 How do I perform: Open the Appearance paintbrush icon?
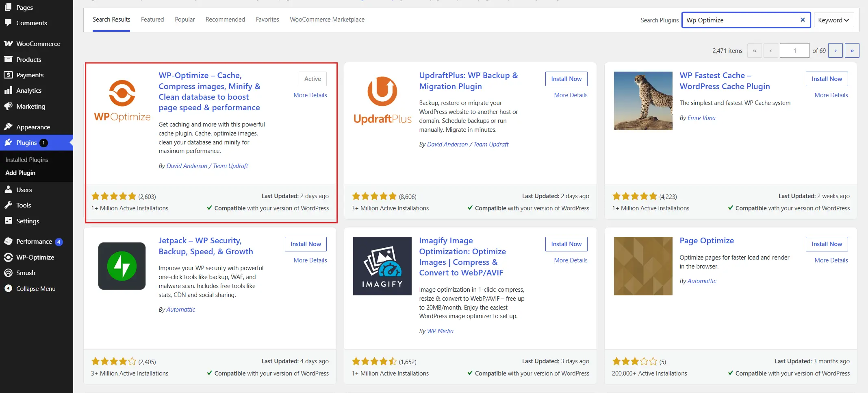click(x=8, y=127)
